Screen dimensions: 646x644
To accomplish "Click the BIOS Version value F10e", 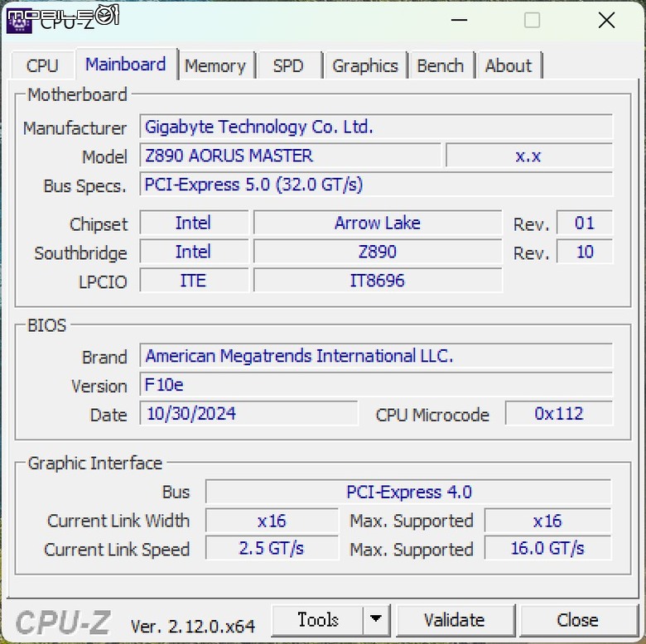I will point(376,385).
